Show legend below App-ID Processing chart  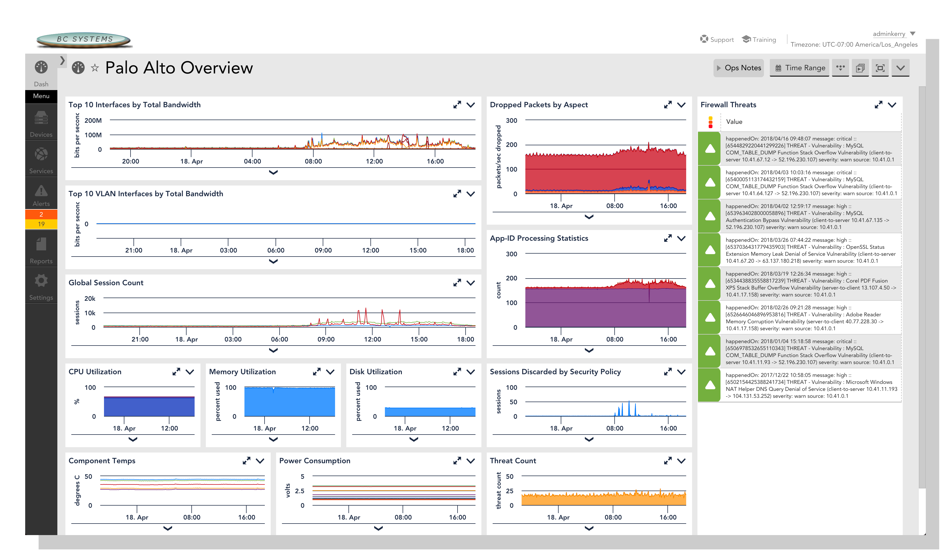[x=589, y=351]
